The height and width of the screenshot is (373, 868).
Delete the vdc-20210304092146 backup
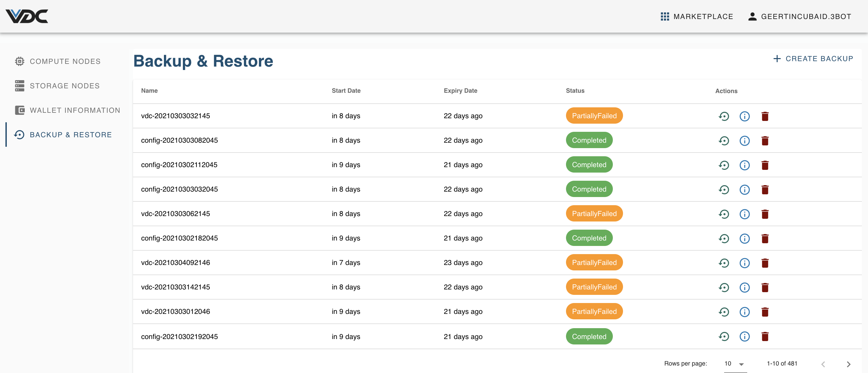tap(765, 263)
